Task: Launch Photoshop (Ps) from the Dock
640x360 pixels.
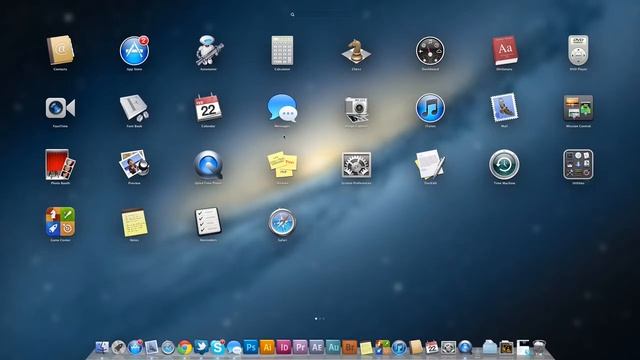Action: coord(251,347)
